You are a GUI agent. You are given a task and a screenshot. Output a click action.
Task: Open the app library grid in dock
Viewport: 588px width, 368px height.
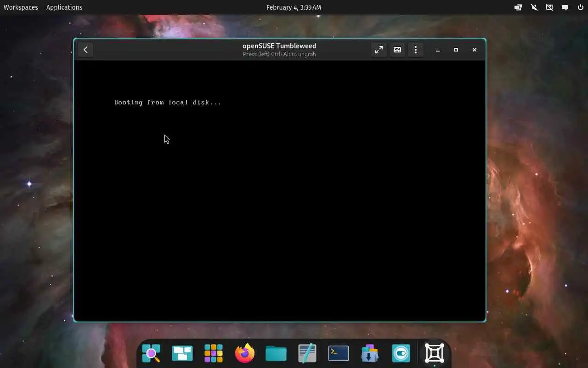(214, 353)
